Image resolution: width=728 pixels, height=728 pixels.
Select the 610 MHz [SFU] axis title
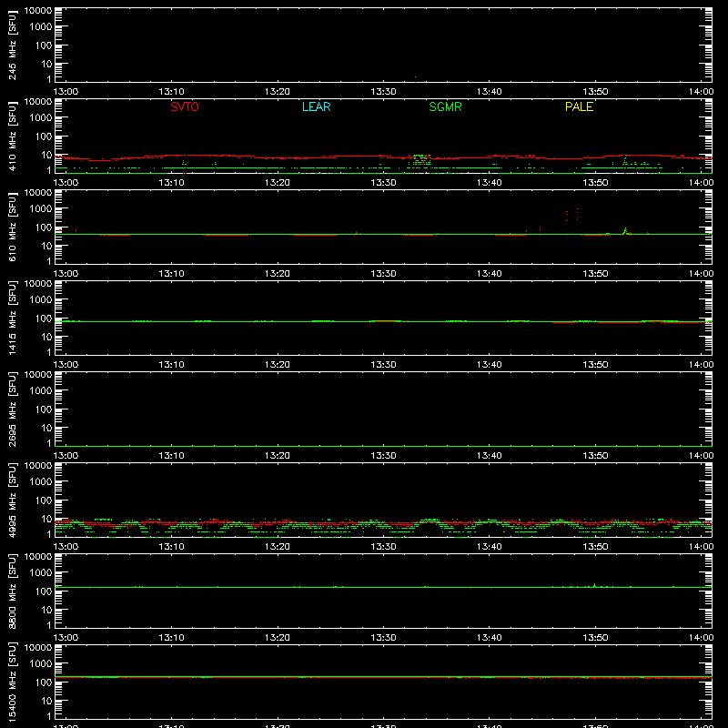[13, 227]
